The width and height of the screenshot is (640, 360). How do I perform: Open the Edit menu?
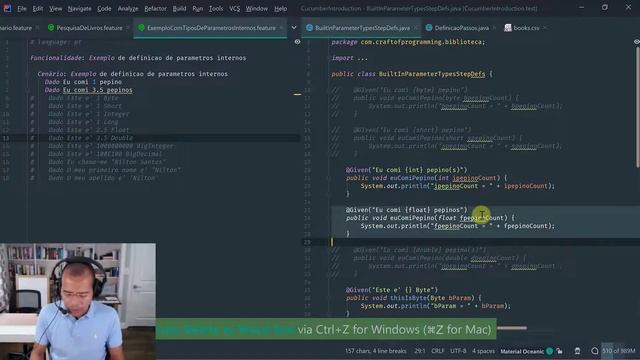pos(38,8)
